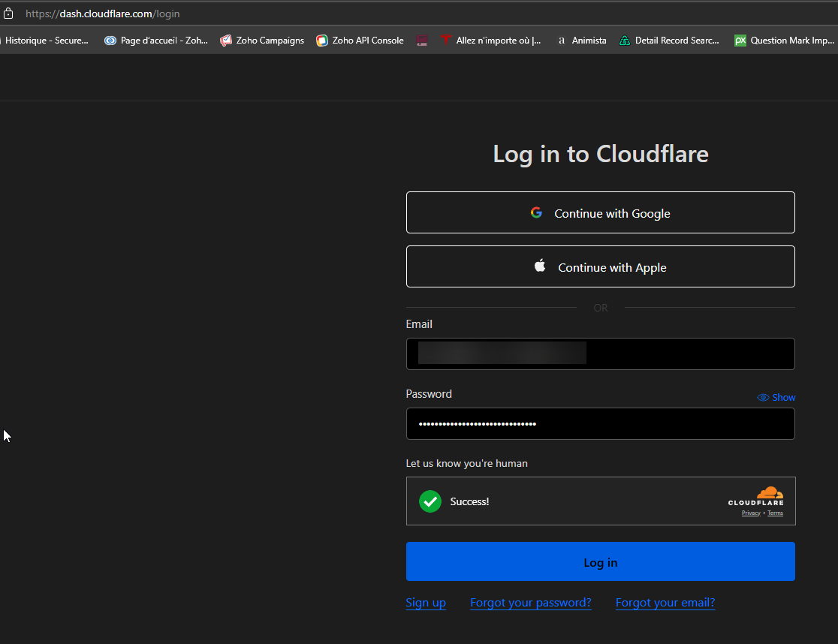
Task: Click the Apple logo icon
Action: [540, 266]
